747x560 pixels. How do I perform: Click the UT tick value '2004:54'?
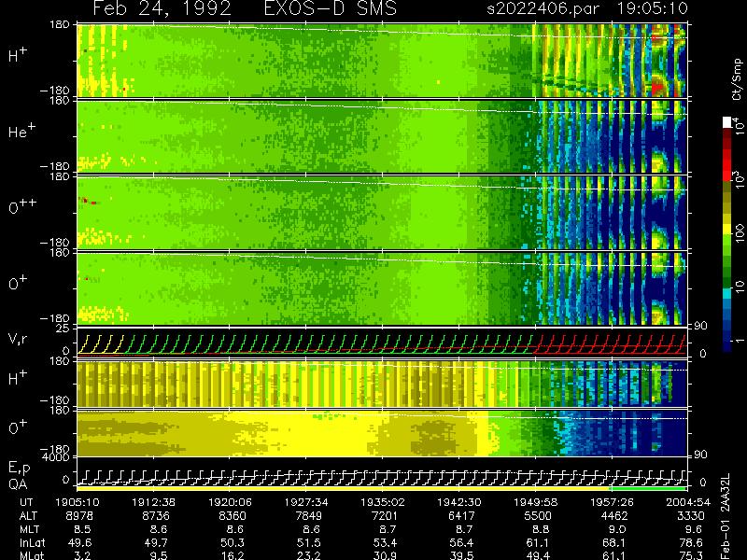pos(688,502)
